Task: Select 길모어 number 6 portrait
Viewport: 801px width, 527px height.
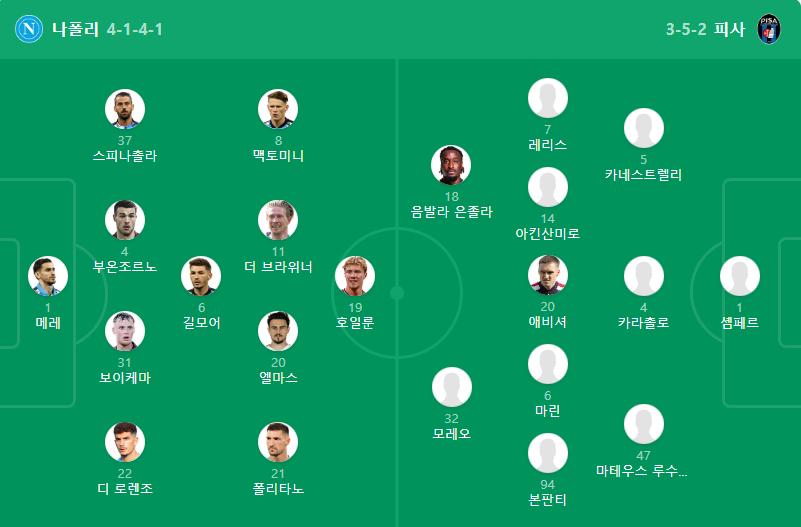Action: (201, 276)
